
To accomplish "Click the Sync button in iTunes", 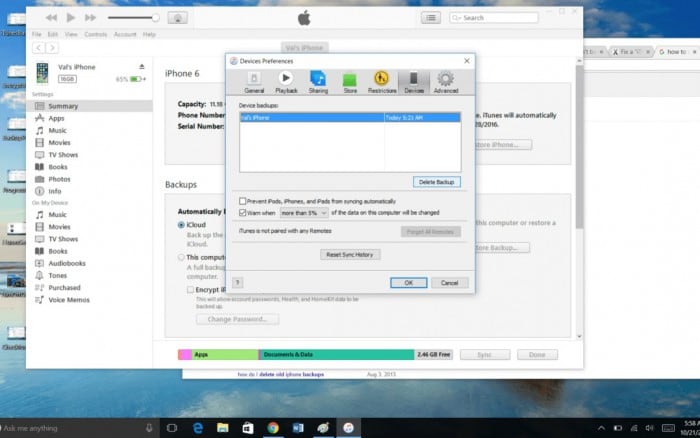I will coord(485,355).
